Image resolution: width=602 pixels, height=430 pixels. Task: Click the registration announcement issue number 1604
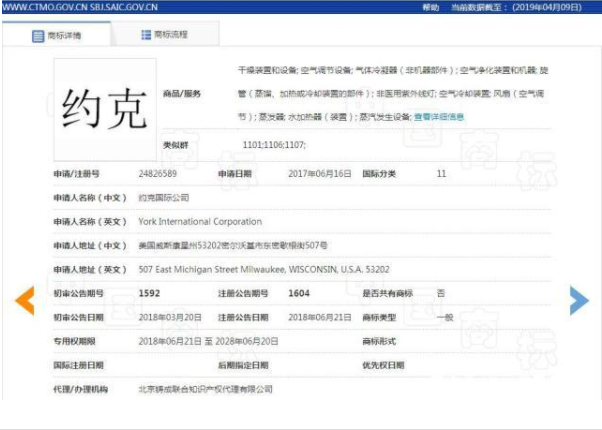pos(299,293)
